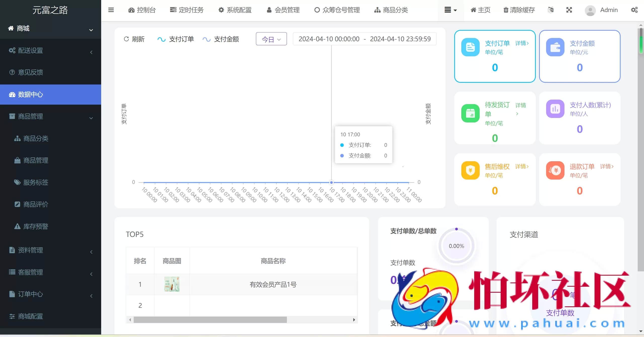Screen dimensions: 644x337
Task: Click the date range input field
Action: click(364, 39)
